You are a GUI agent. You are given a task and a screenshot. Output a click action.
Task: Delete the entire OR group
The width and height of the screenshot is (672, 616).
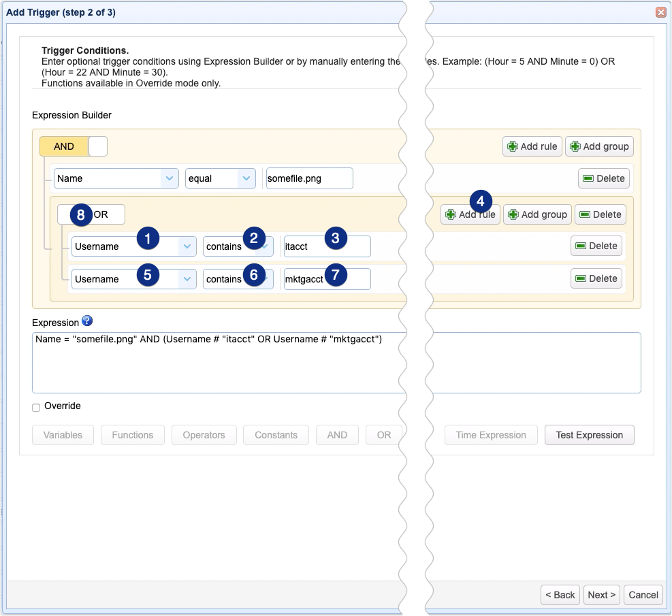600,214
